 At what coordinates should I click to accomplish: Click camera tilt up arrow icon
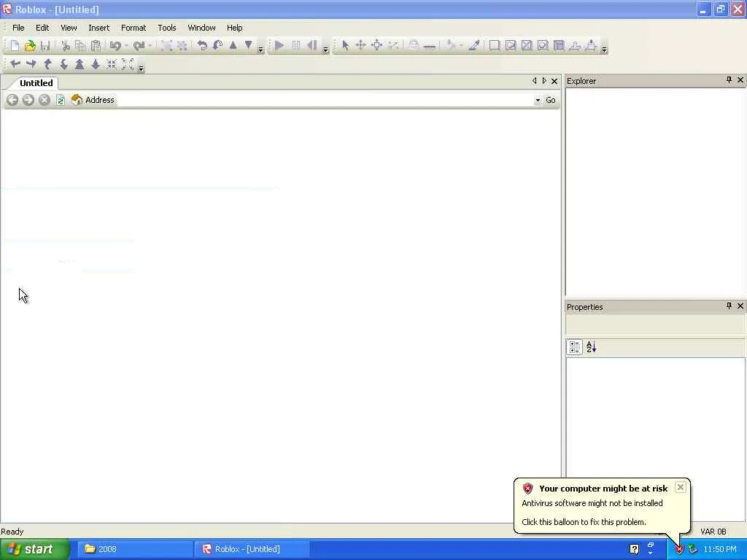47,64
